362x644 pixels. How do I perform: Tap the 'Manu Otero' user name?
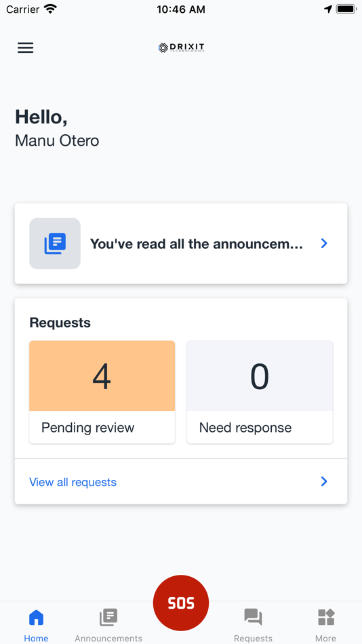point(57,141)
